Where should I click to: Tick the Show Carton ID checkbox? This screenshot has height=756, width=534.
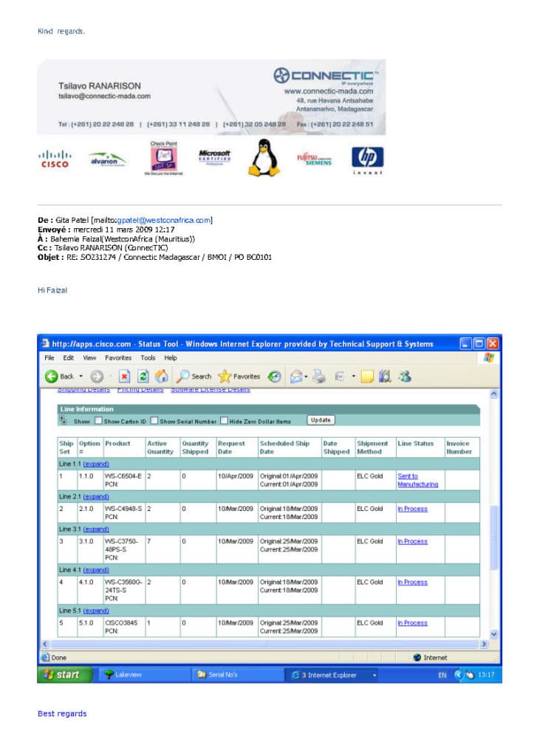coord(98,421)
